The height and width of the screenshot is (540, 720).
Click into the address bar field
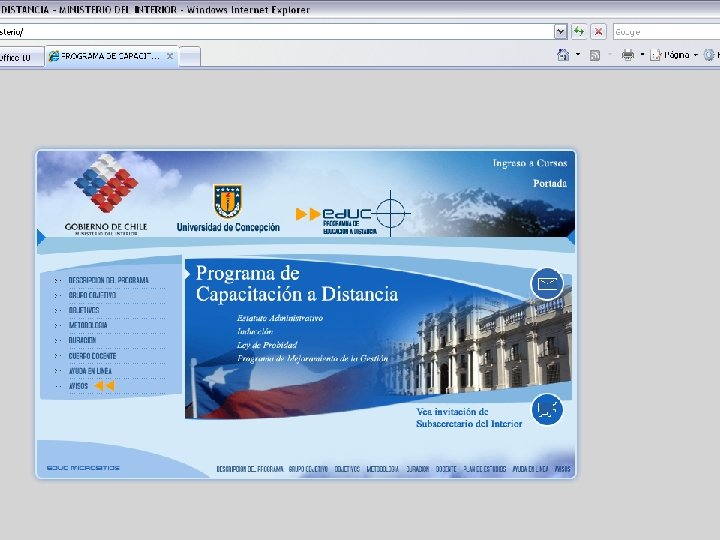coord(276,31)
